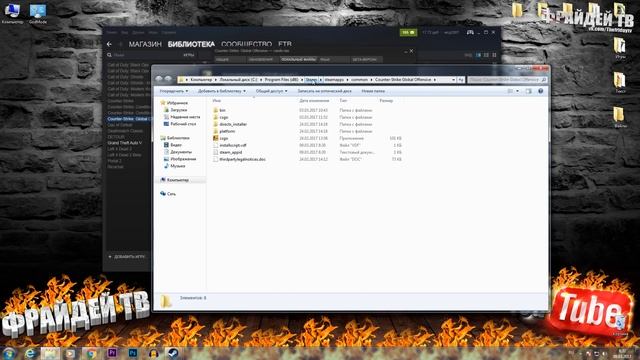Open Windows Start menu
The width and height of the screenshot is (640, 360).
point(9,353)
